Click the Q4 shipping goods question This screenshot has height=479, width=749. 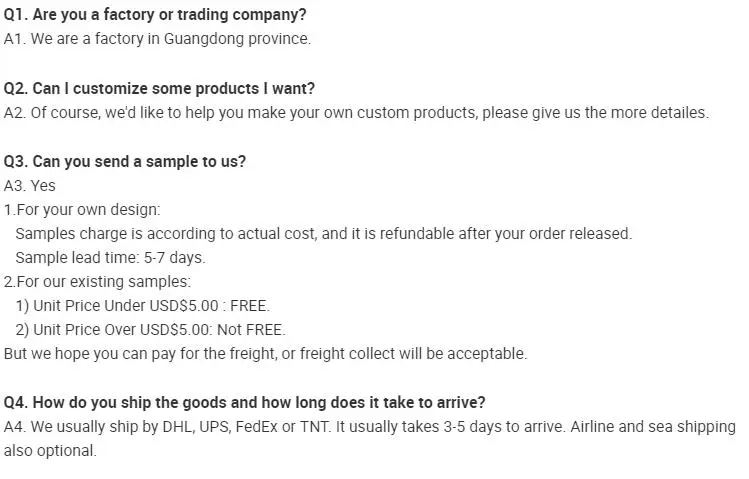(x=244, y=403)
